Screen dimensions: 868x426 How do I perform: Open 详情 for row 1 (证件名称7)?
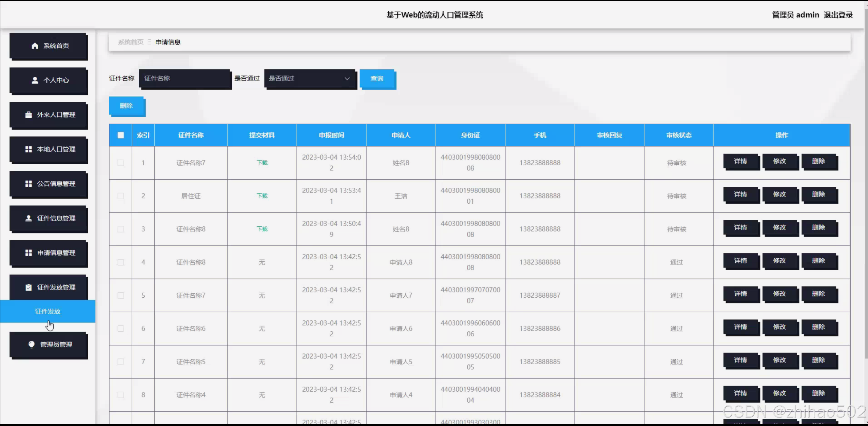click(x=741, y=161)
